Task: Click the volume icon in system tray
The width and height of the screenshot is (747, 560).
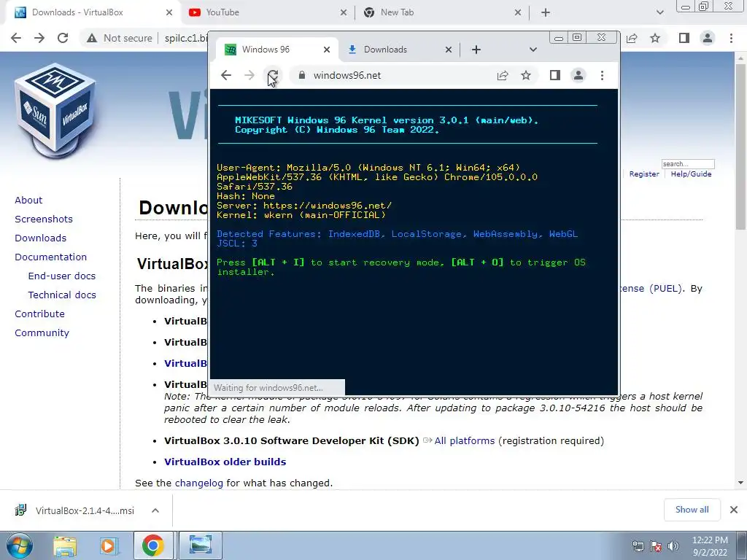Action: pyautogui.click(x=673, y=546)
